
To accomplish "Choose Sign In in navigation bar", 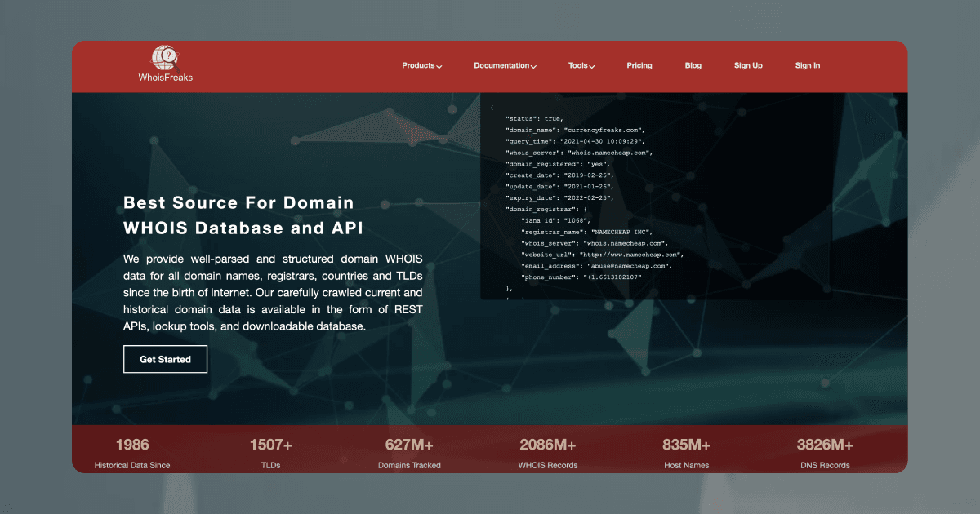I will click(x=808, y=66).
